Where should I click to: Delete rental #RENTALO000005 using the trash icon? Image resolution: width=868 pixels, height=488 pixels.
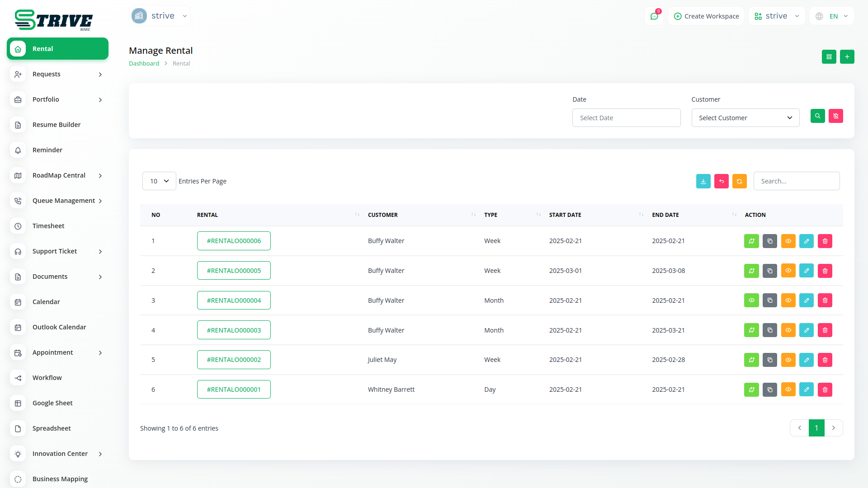pos(825,271)
